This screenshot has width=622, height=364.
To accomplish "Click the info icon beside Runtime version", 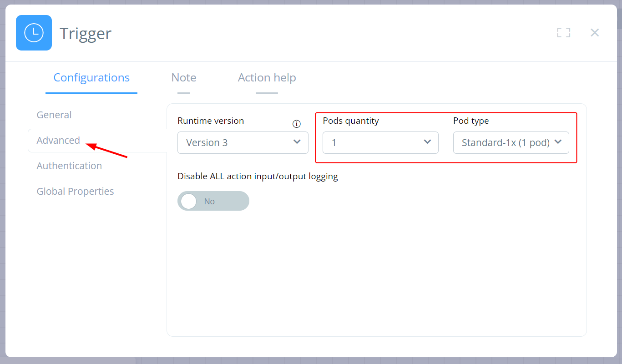I will [297, 124].
